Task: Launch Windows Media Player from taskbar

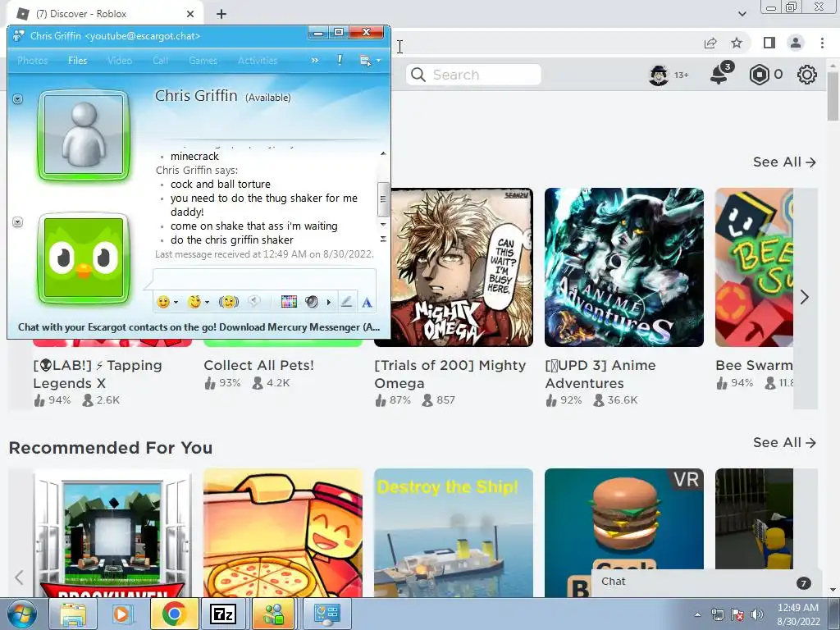Action: click(x=121, y=614)
